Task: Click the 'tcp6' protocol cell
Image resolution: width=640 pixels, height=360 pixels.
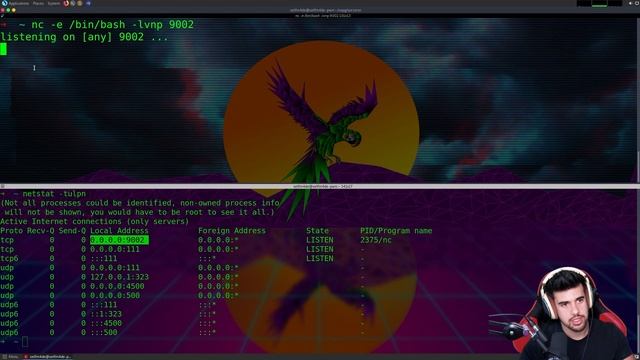Action: [9, 259]
